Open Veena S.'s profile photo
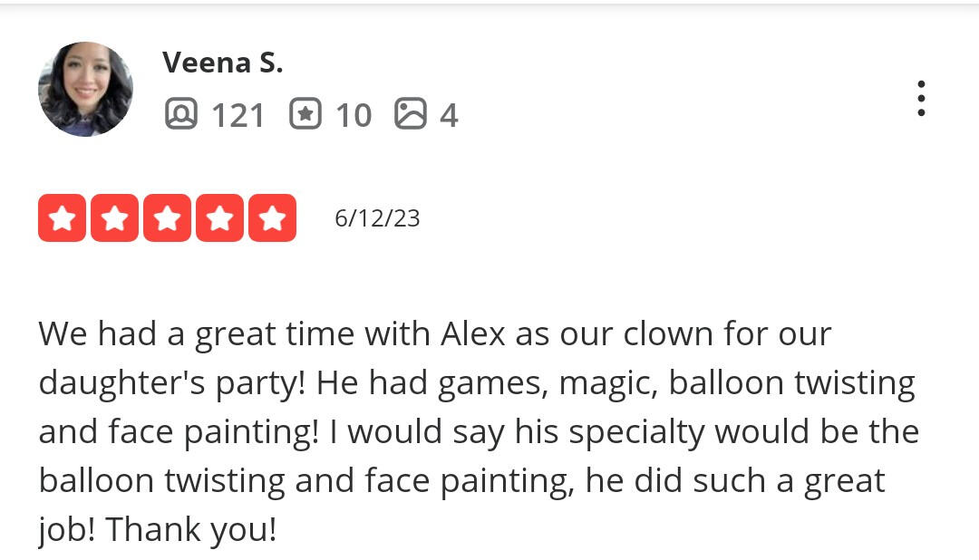979x560 pixels. coord(85,89)
